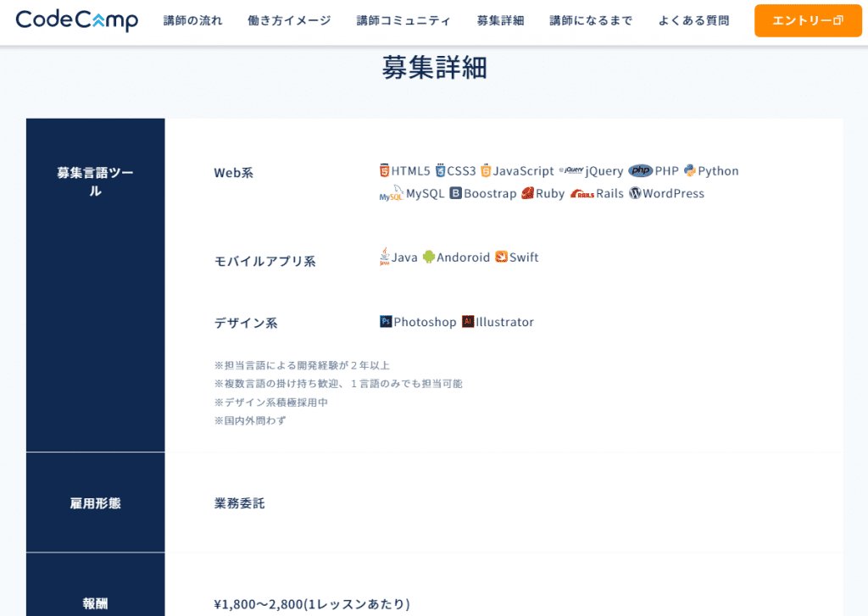This screenshot has height=616, width=868.
Task: Click the Swift bird icon
Action: [x=501, y=257]
